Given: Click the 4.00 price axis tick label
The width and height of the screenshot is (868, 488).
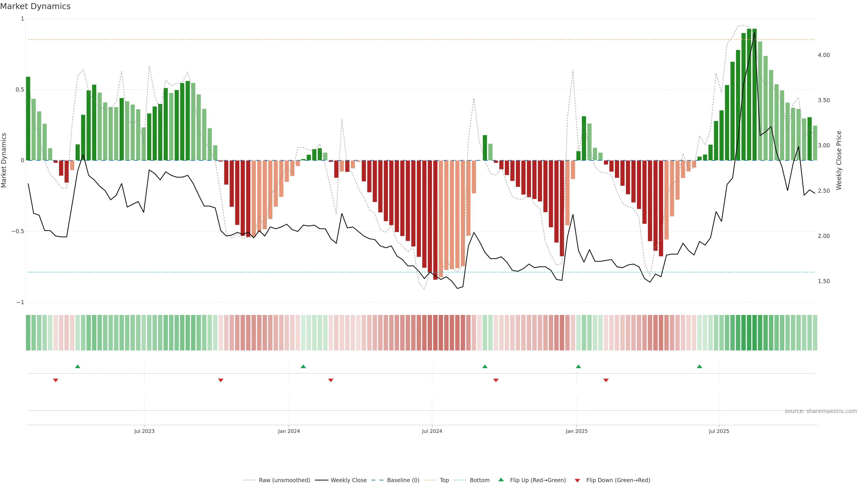Looking at the screenshot, I should point(823,55).
